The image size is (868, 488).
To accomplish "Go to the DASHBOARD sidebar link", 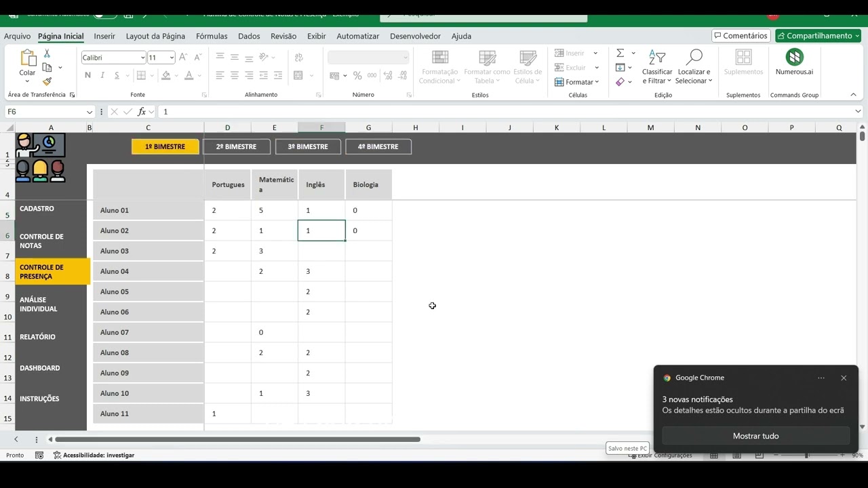I will point(40,368).
